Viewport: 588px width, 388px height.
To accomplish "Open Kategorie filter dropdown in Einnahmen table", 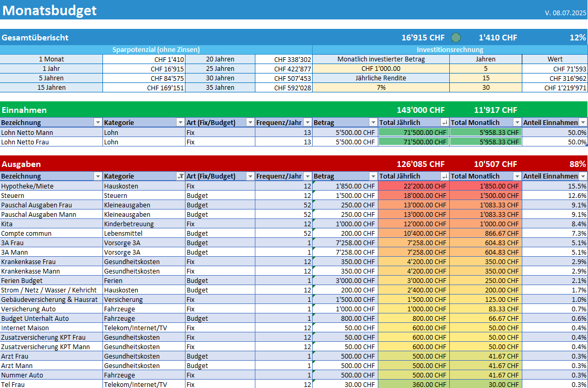I will coord(180,122).
